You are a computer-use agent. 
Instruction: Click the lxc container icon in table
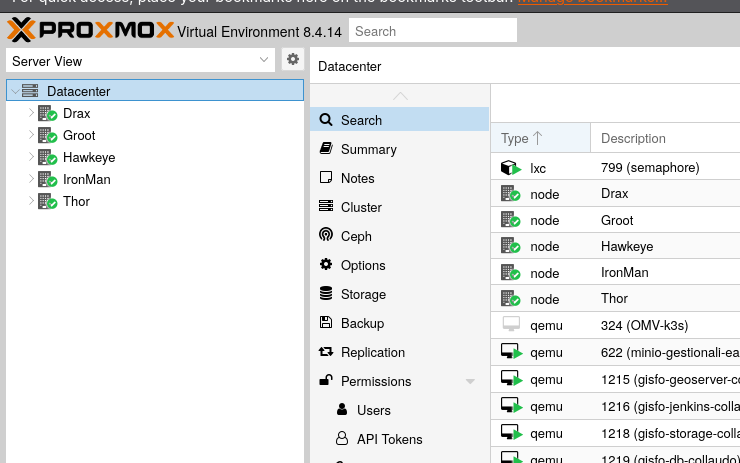(x=511, y=168)
